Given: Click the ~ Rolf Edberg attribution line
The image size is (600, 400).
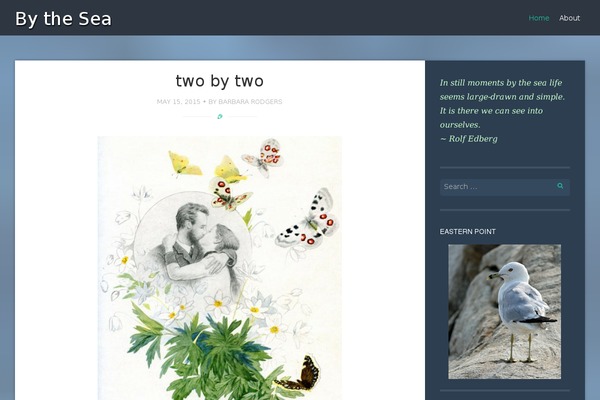Looking at the screenshot, I should point(469,139).
